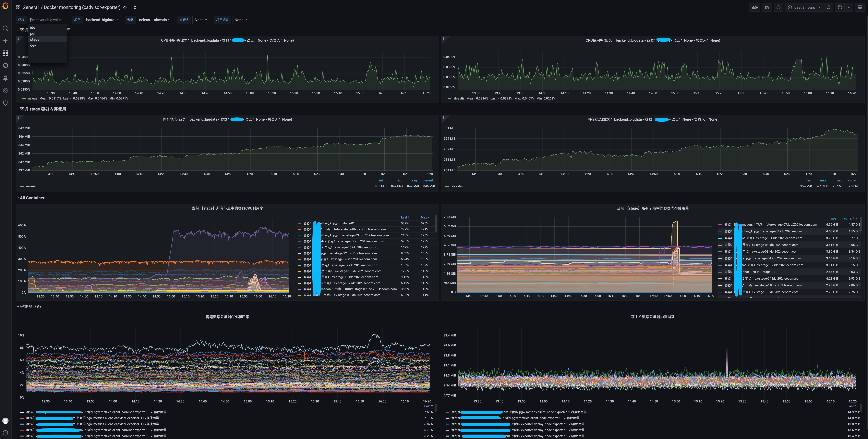868x439 pixels.
Task: Open the sidebar Server Admin shield icon
Action: tap(5, 103)
